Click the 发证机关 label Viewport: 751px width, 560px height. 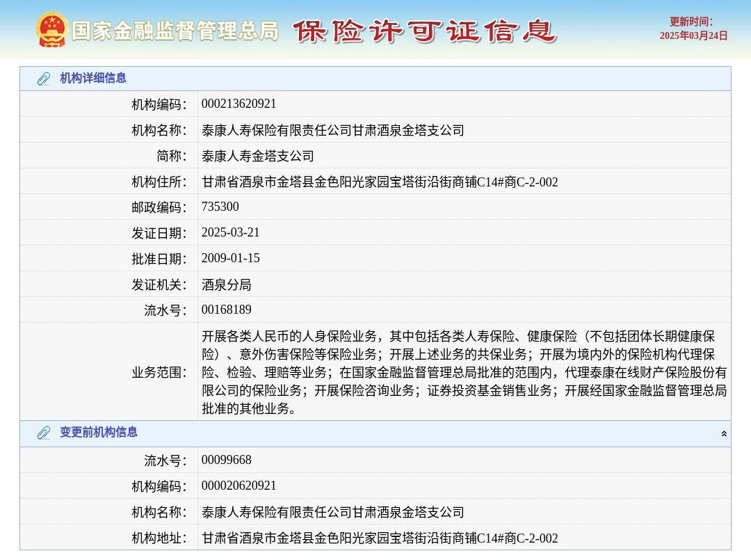(x=159, y=285)
